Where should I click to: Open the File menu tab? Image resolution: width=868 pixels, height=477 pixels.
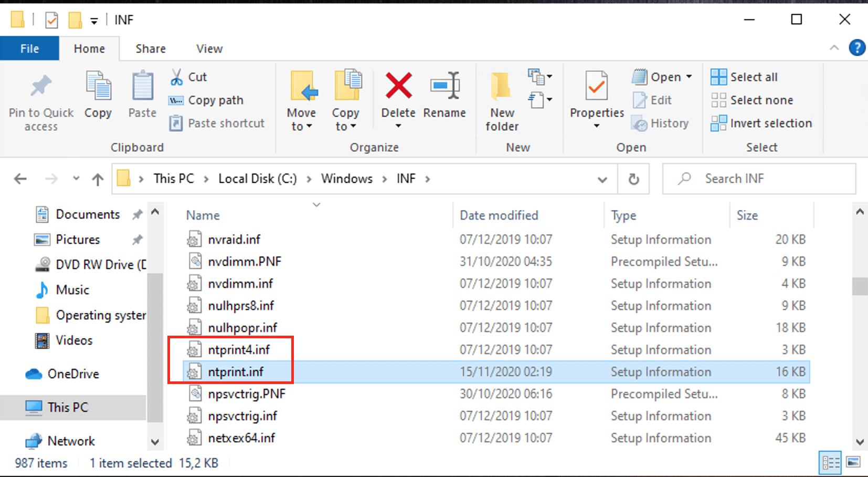coord(29,49)
